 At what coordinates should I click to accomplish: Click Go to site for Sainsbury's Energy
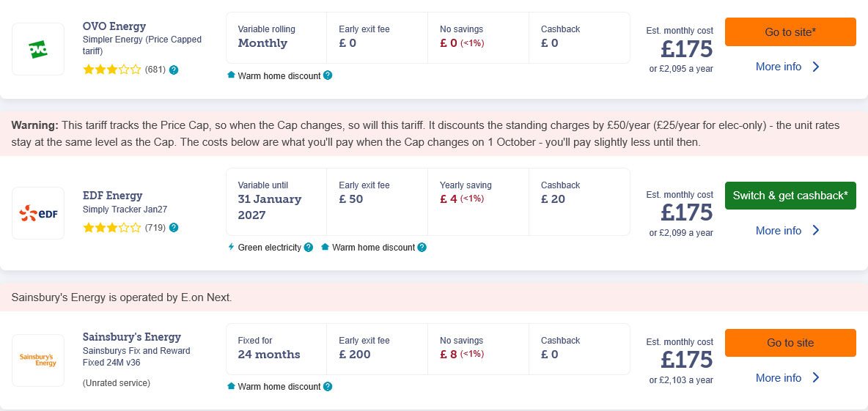click(790, 343)
